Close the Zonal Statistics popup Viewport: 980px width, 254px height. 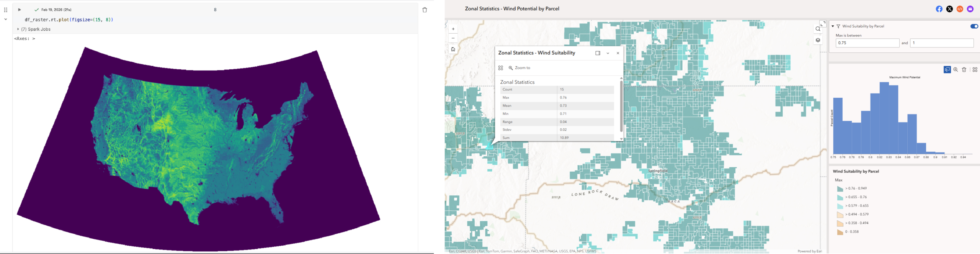click(x=618, y=53)
